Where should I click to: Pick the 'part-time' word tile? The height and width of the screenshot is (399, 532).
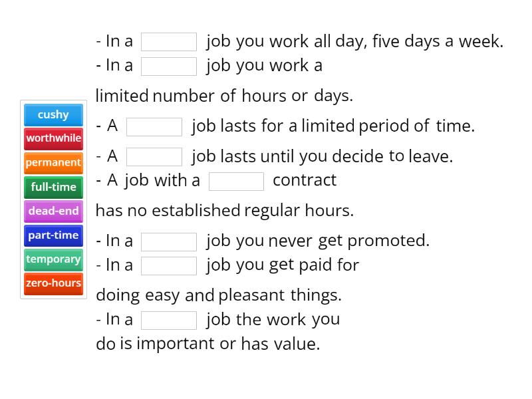click(x=53, y=235)
